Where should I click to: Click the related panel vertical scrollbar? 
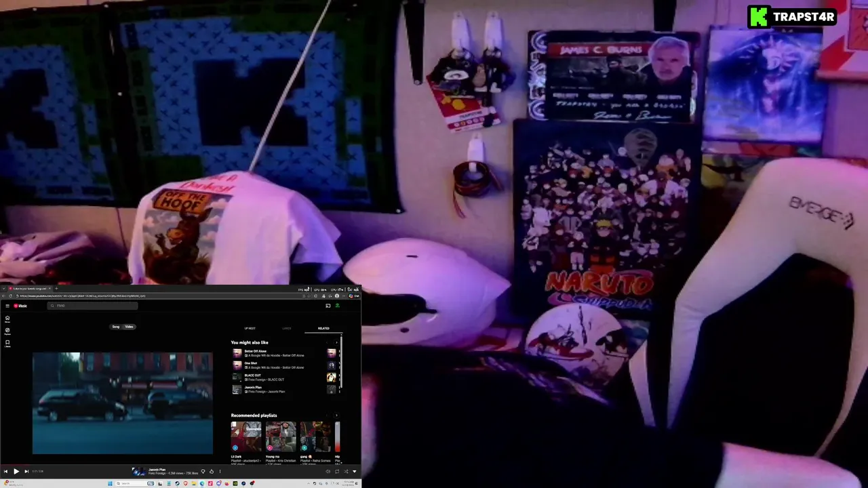tap(341, 363)
